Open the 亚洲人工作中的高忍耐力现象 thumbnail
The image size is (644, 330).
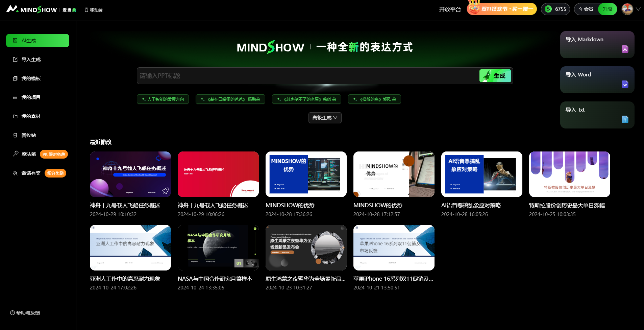pyautogui.click(x=130, y=247)
